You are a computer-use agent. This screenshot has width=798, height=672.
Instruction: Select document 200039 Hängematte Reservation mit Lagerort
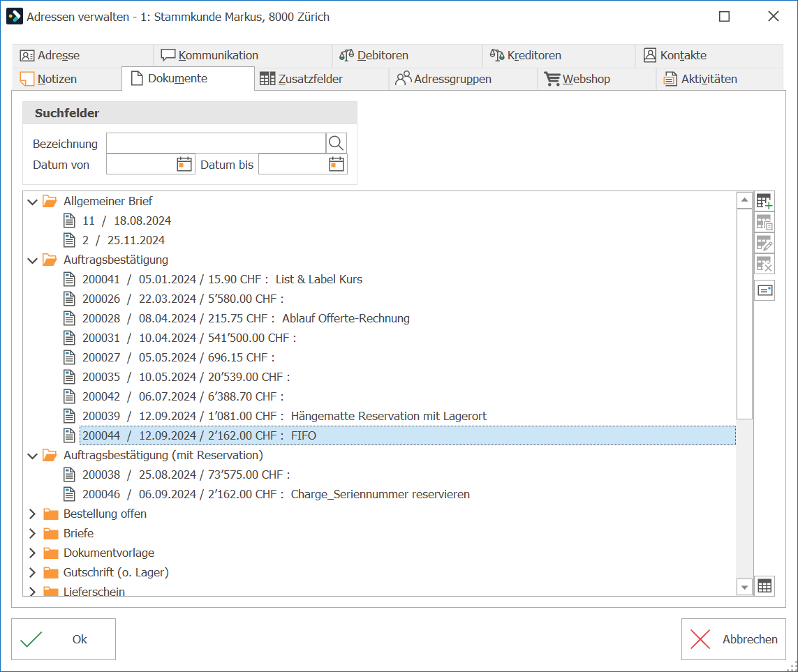tap(284, 416)
